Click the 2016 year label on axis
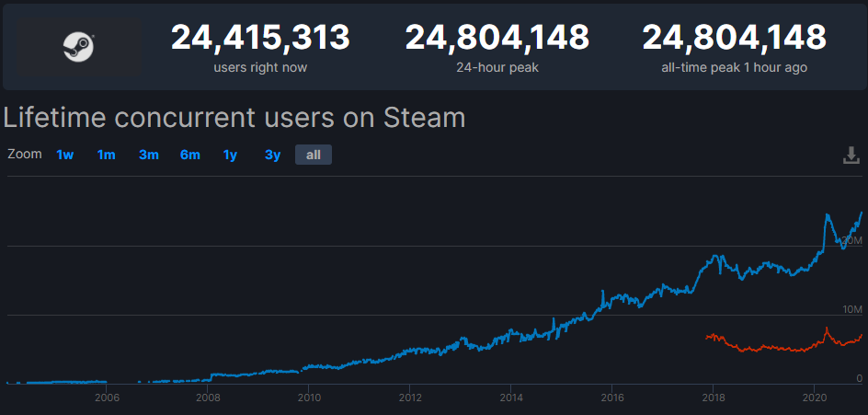 click(611, 398)
